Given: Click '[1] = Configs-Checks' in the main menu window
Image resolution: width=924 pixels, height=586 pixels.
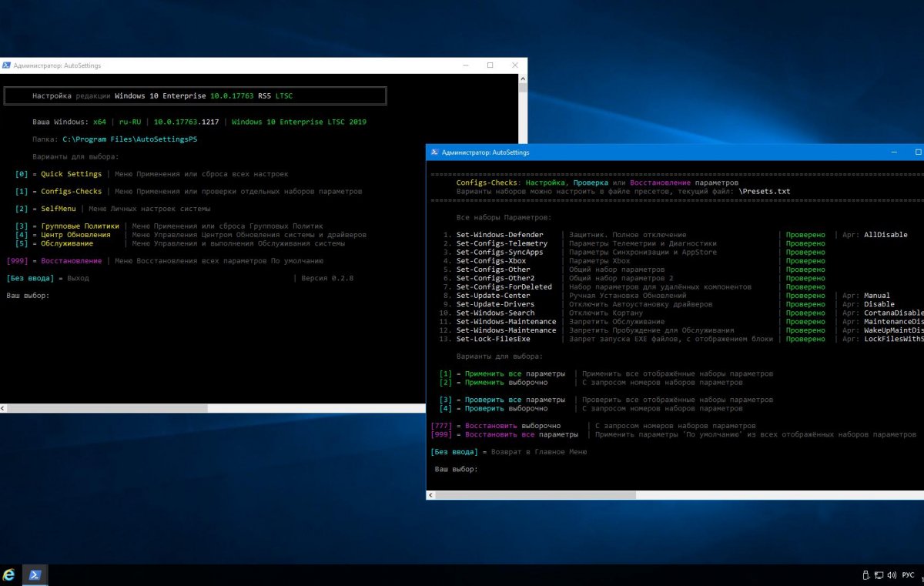Looking at the screenshot, I should (x=189, y=192).
